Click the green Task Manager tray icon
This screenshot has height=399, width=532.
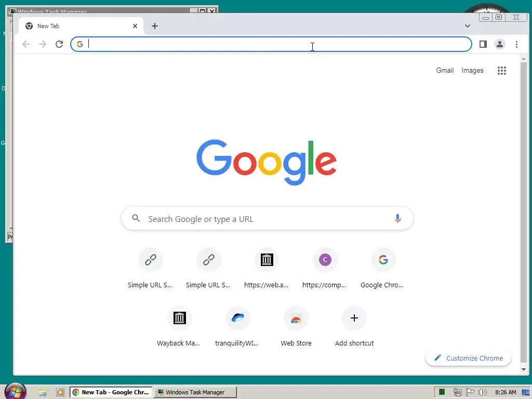tap(442, 392)
